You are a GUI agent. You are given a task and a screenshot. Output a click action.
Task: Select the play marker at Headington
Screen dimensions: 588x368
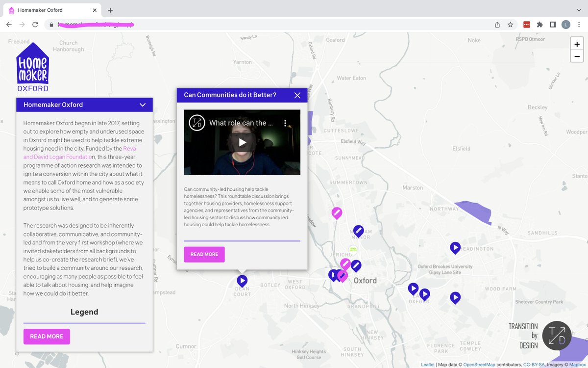455,248
